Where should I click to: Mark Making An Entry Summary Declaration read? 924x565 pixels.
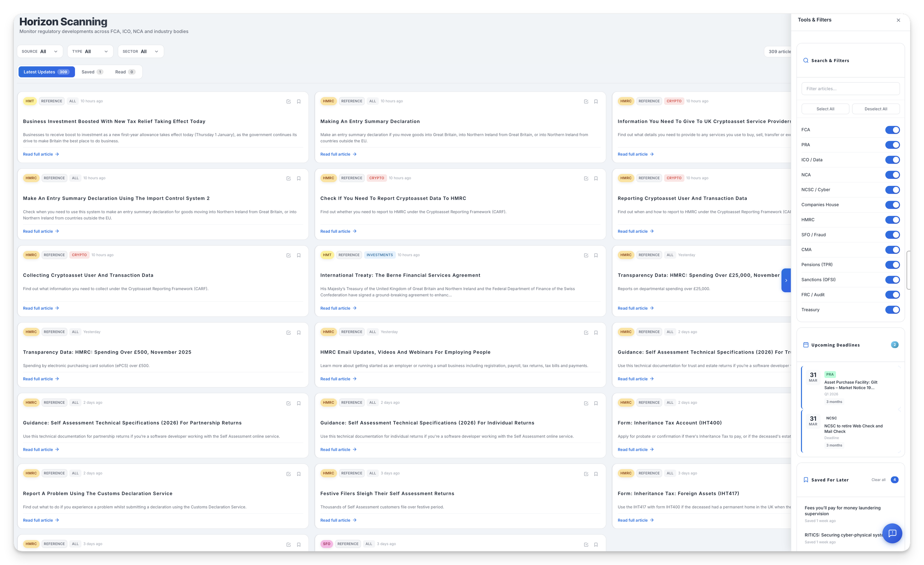[586, 102]
